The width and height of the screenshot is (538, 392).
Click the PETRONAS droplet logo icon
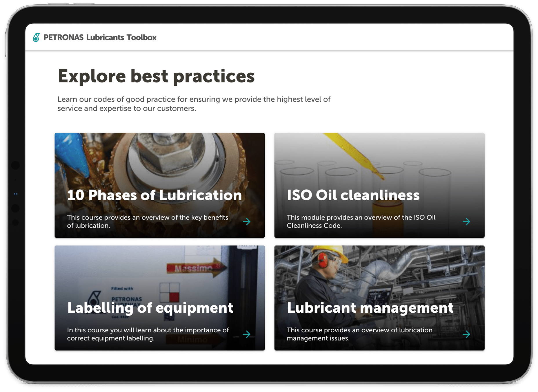tap(36, 37)
